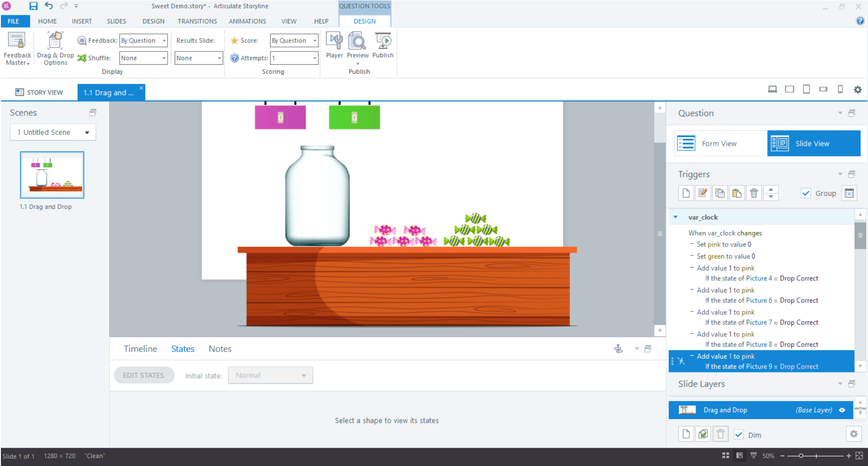Open the ANIMATIONS ribbon tab
Image resolution: width=868 pixels, height=466 pixels.
pos(247,21)
